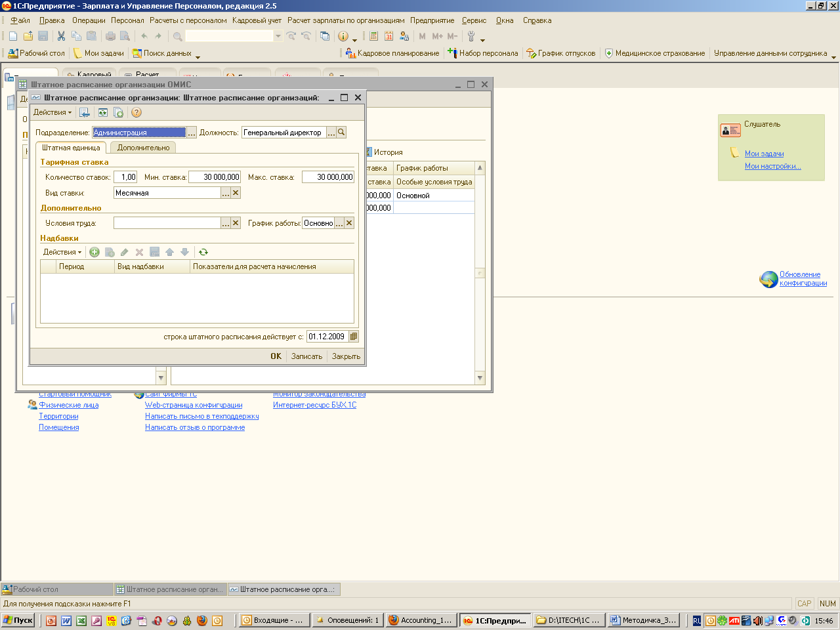Screen dimensions: 840x630
Task: Open the calendar icon in main toolbar
Action: click(x=388, y=36)
